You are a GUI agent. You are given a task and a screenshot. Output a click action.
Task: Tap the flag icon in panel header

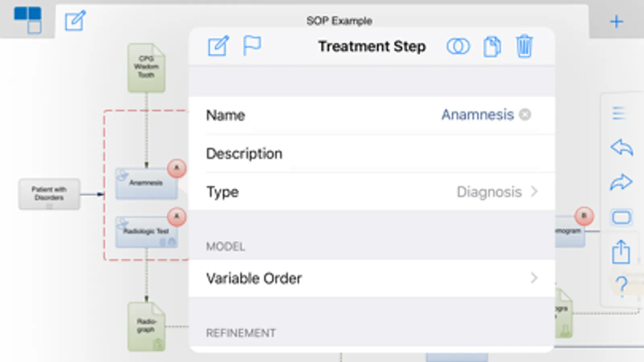pyautogui.click(x=252, y=45)
